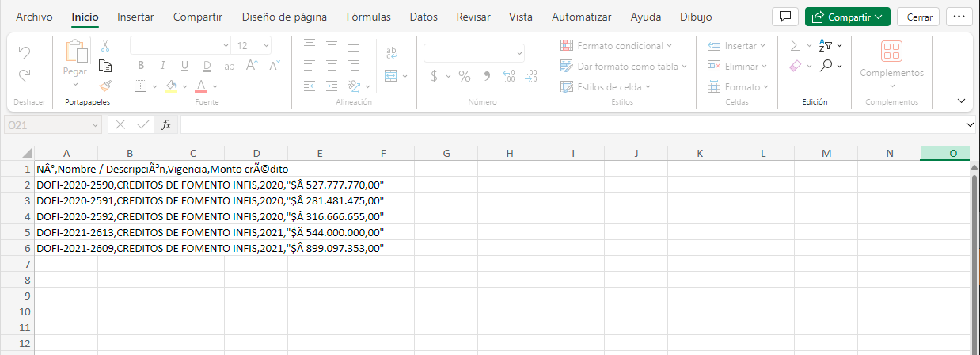
Task: Click the Name Box showing O21
Action: [53, 124]
